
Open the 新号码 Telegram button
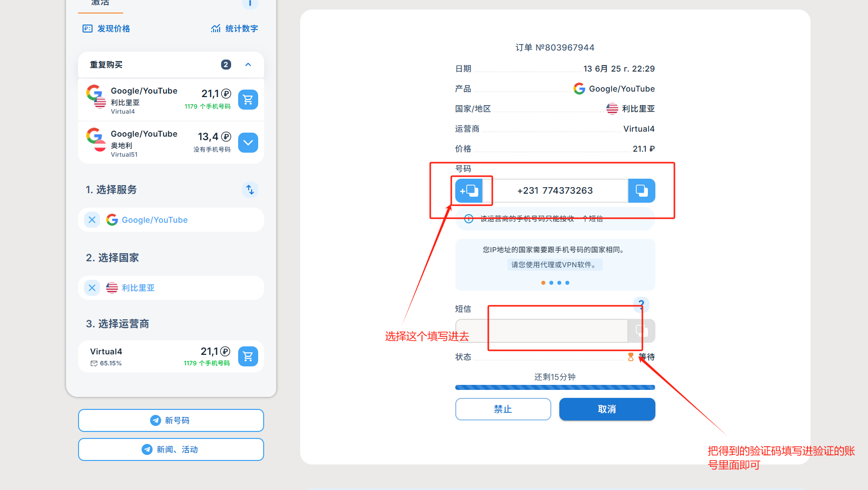(x=171, y=420)
